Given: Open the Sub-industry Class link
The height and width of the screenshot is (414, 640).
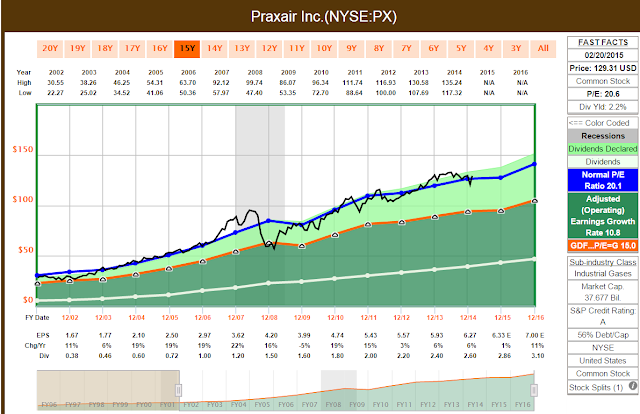Looking at the screenshot, I should pos(603,262).
